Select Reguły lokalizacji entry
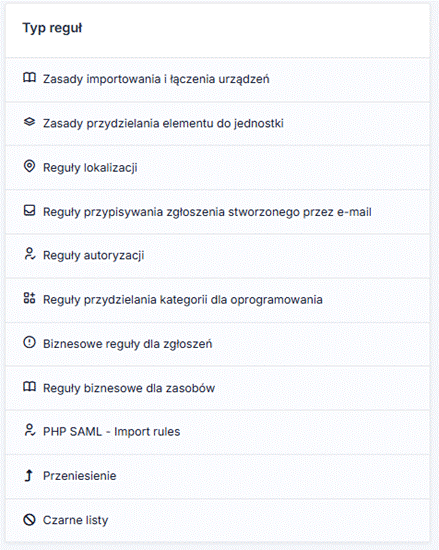Image resolution: width=439 pixels, height=550 pixels. click(218, 168)
